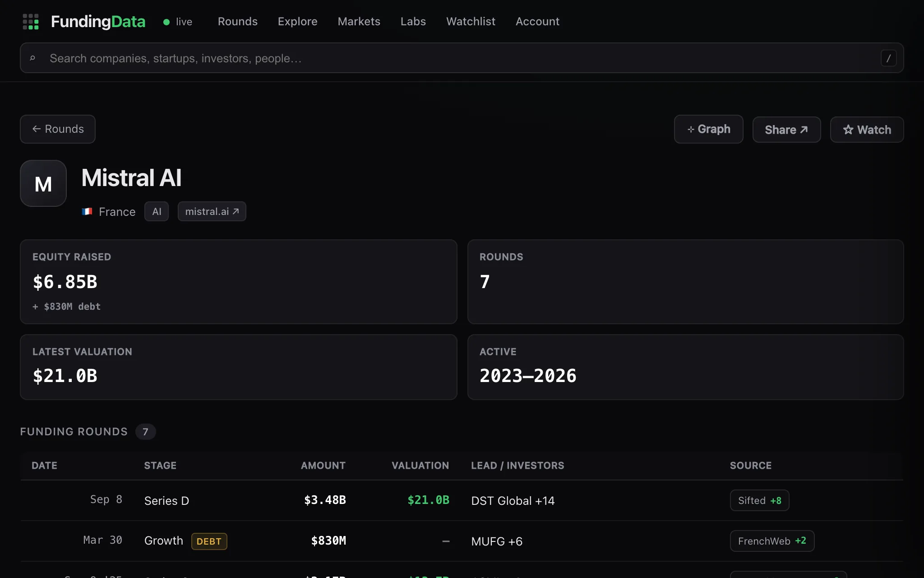Click the France flag icon
This screenshot has width=924, height=578.
pyautogui.click(x=87, y=211)
